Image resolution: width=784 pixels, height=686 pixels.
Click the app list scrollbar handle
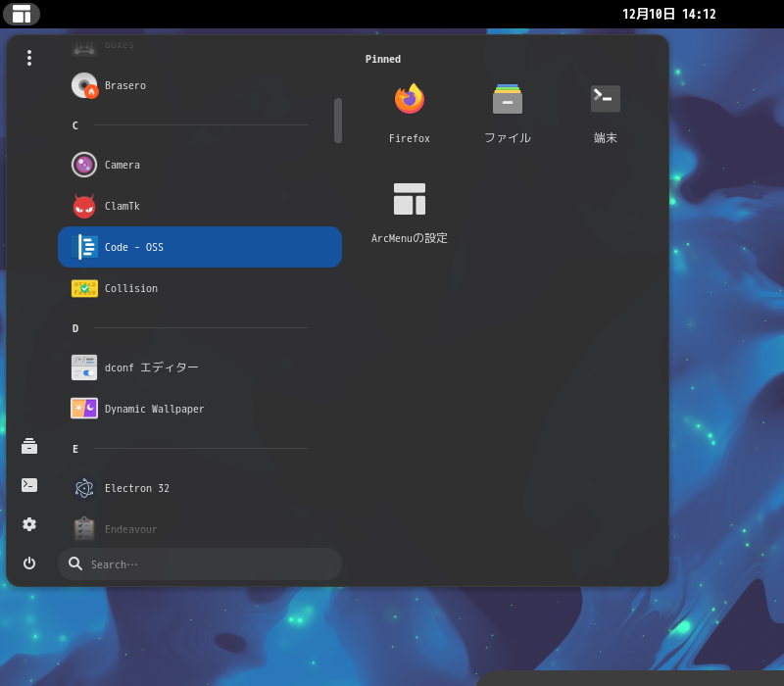point(338,121)
